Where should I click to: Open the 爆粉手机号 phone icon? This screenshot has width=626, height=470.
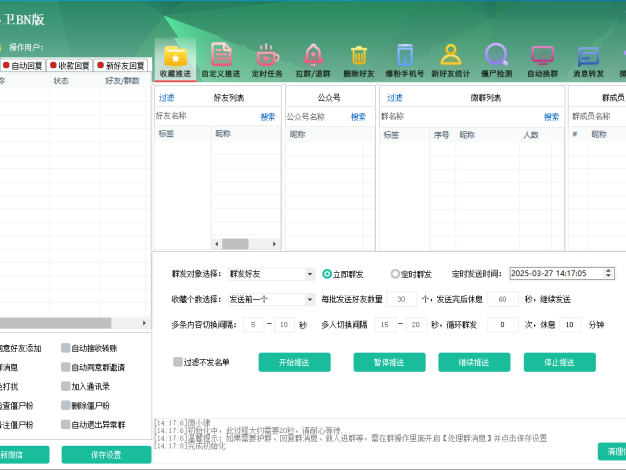(x=404, y=60)
